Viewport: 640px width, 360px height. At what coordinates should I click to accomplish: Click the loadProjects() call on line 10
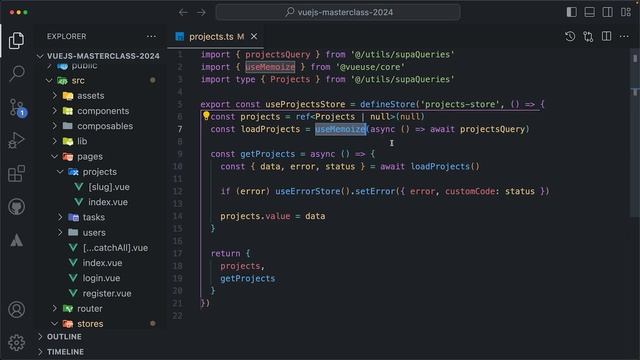(x=445, y=167)
